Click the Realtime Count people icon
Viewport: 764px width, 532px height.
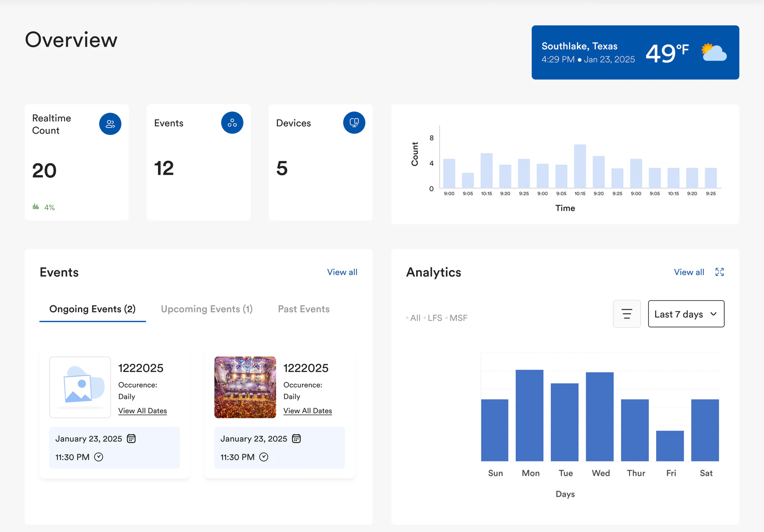110,124
